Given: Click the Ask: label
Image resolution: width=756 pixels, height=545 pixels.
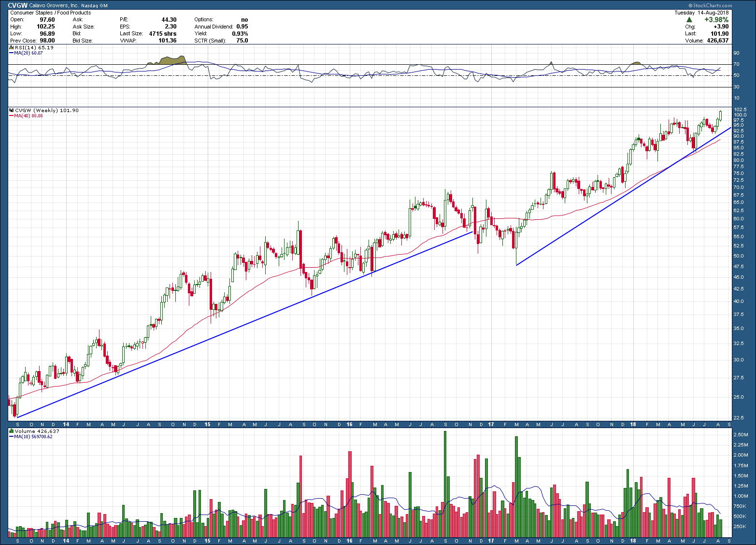Looking at the screenshot, I should [78, 20].
